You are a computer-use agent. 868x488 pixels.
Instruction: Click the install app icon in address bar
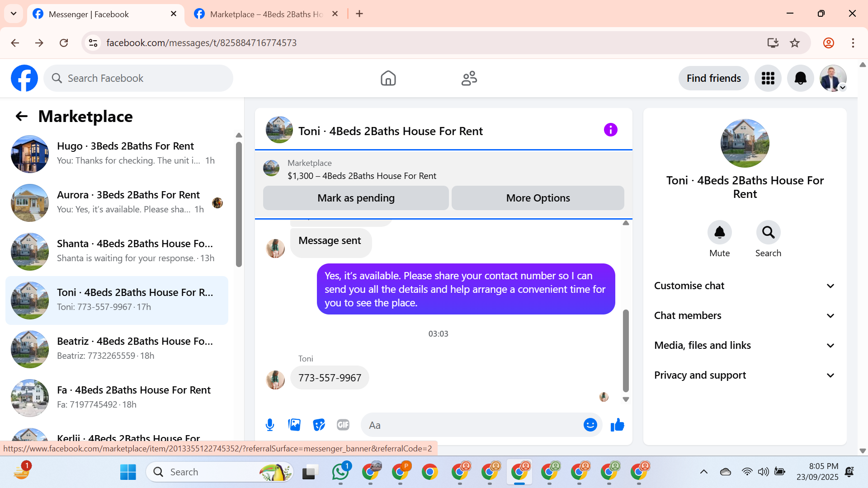(773, 43)
